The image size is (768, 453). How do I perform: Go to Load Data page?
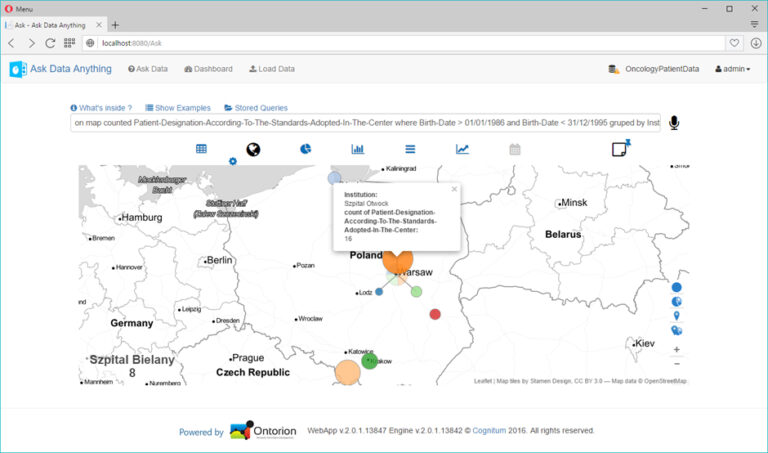pyautogui.click(x=272, y=69)
